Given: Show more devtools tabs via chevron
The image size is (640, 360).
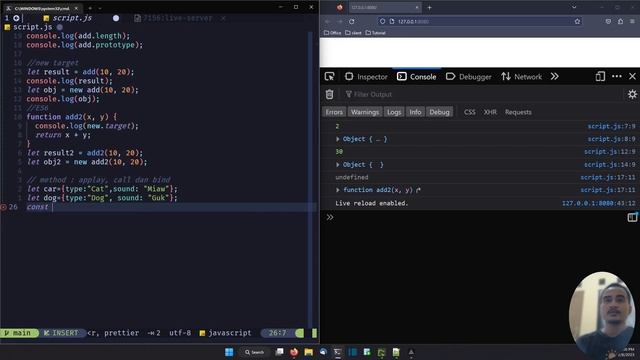Looking at the screenshot, I should coord(554,76).
